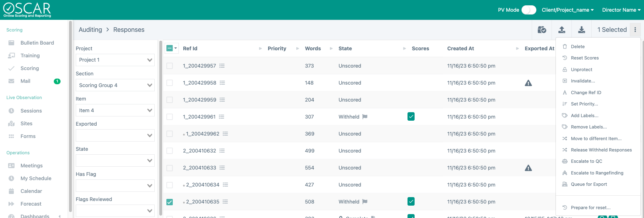Open the Scoring Group 4 section dropdown
The image size is (644, 218).
point(115,85)
